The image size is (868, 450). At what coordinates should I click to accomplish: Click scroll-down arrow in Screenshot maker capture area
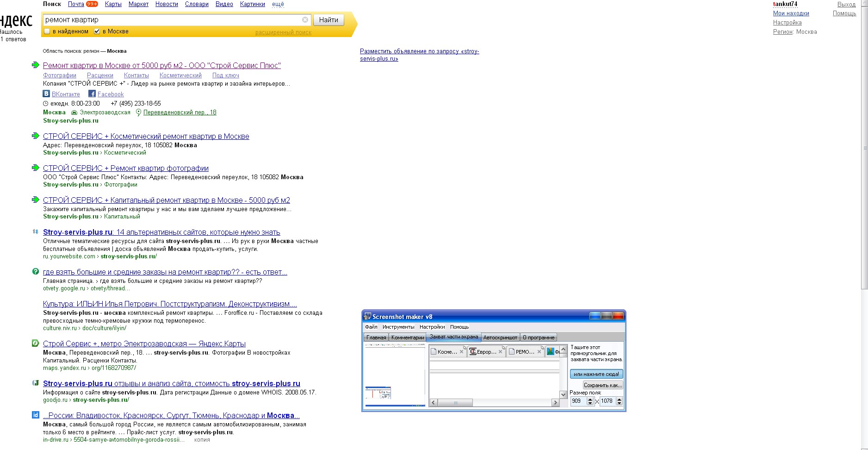pyautogui.click(x=564, y=394)
